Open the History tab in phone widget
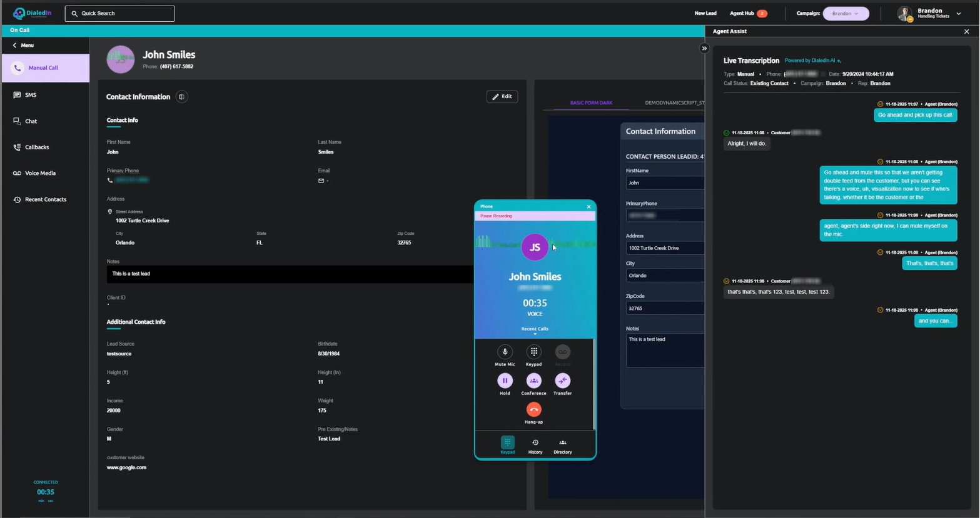Image resolution: width=980 pixels, height=518 pixels. [535, 446]
